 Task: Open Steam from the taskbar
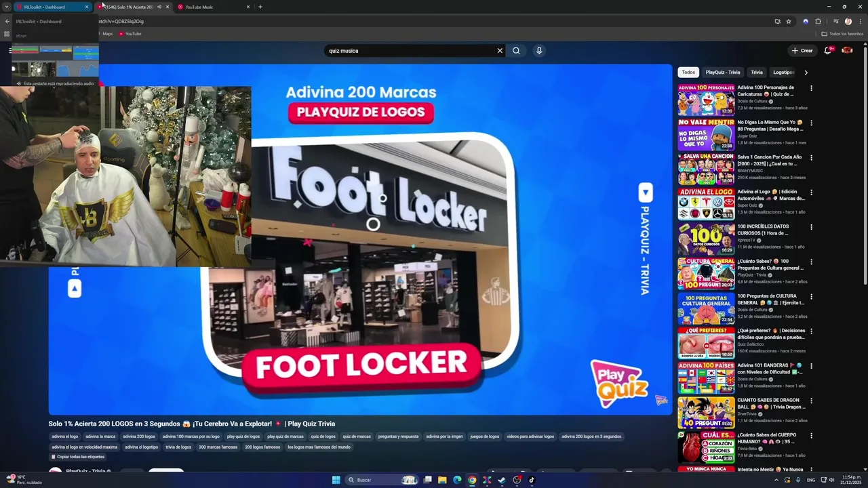[502, 480]
